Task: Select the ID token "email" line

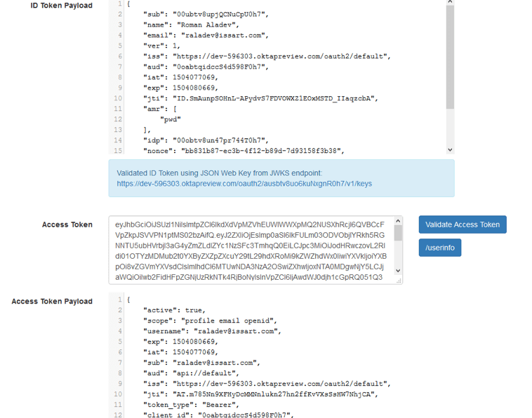Action: (206, 35)
